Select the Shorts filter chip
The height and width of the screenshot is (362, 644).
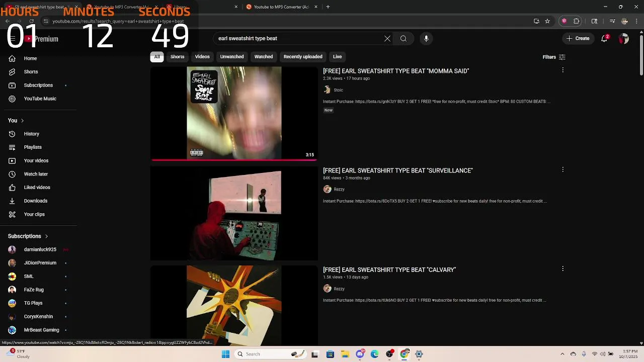click(x=177, y=57)
